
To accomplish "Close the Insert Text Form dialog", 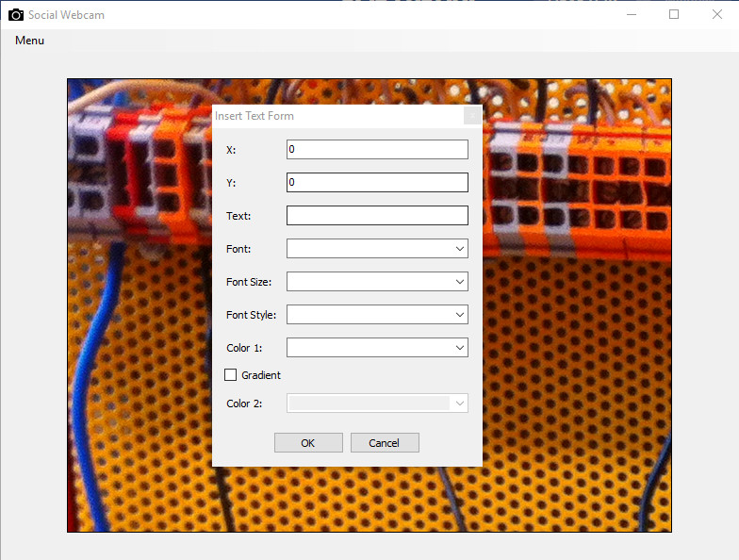I will point(472,115).
